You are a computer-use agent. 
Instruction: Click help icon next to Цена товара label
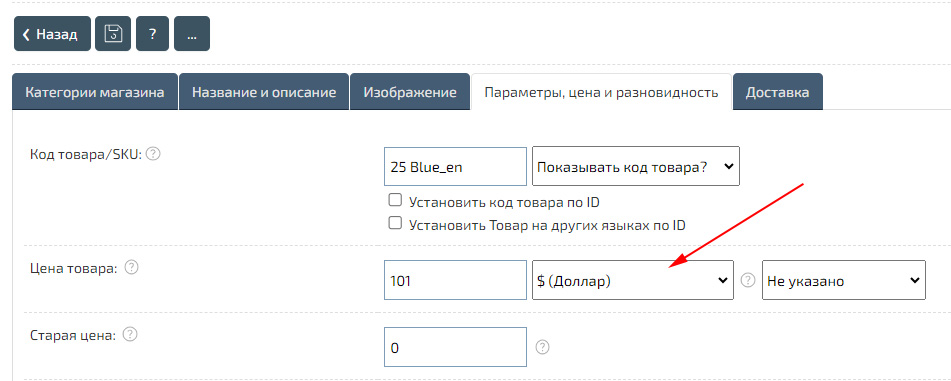coord(132,267)
